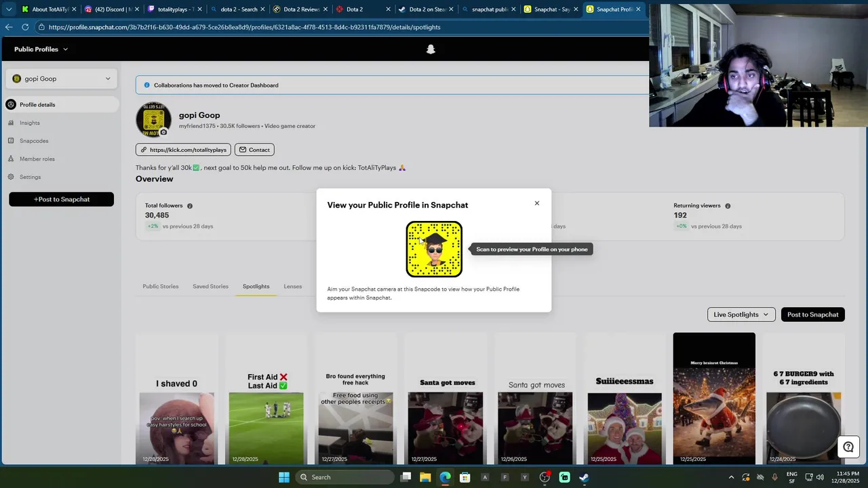Click Returning viewers info icon
The width and height of the screenshot is (868, 488).
tap(728, 206)
